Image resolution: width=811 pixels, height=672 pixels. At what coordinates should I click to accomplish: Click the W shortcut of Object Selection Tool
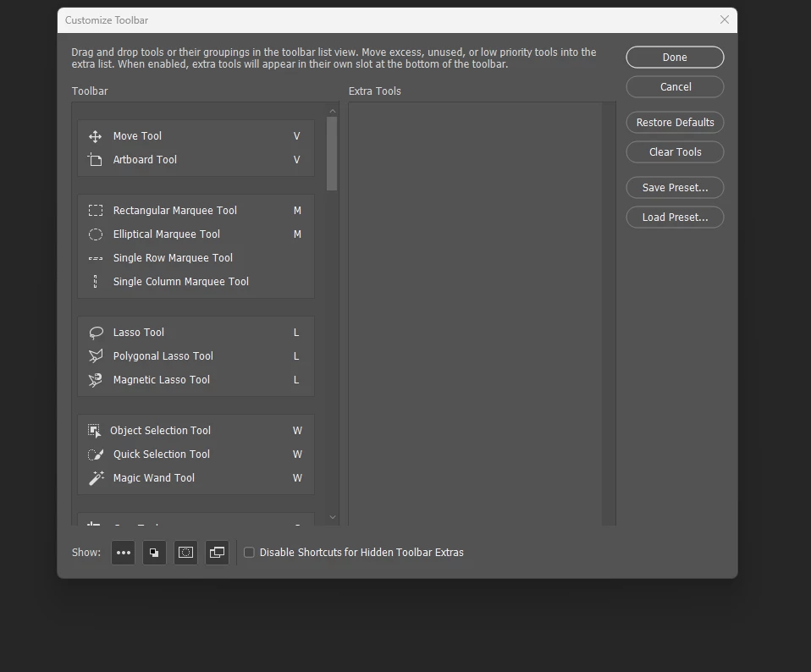pos(297,431)
